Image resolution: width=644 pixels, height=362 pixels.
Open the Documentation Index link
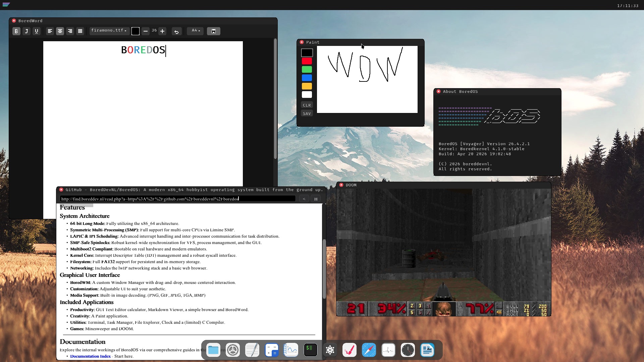click(x=90, y=356)
